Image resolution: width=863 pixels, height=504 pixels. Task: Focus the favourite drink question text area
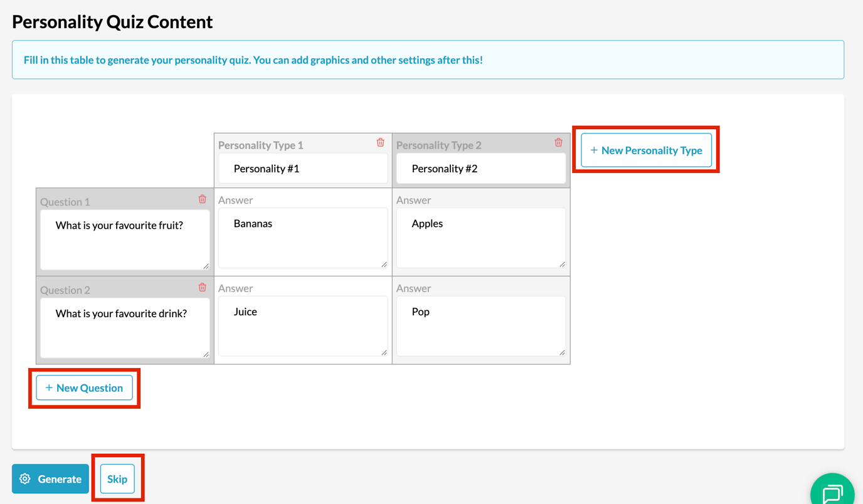125,328
